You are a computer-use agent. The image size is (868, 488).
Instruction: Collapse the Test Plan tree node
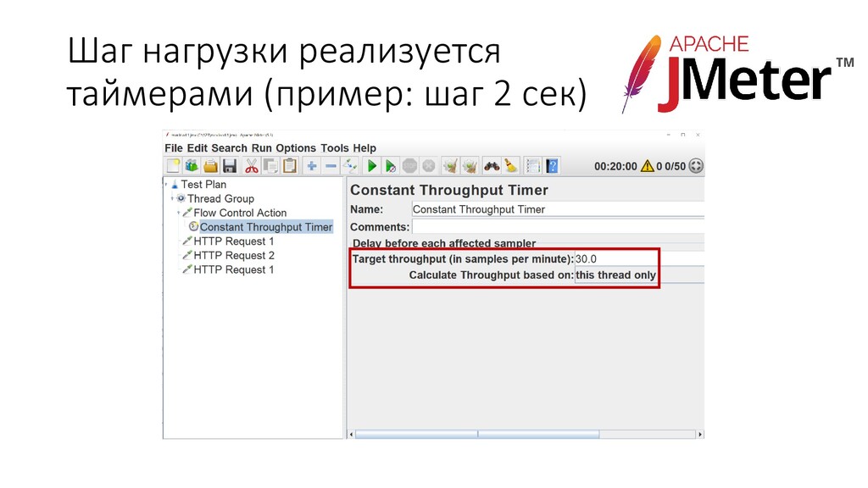pos(166,185)
